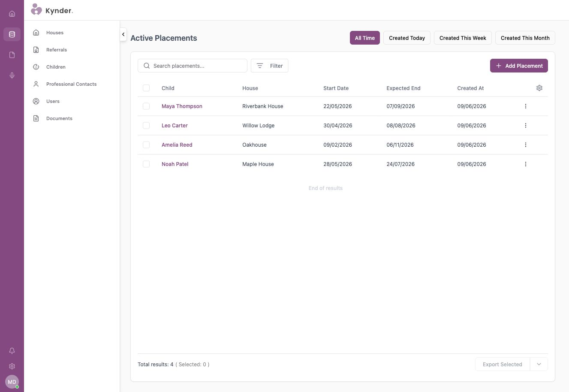Image resolution: width=569 pixels, height=392 pixels.
Task: Open row actions menu for Maya Thompson
Action: (526, 106)
